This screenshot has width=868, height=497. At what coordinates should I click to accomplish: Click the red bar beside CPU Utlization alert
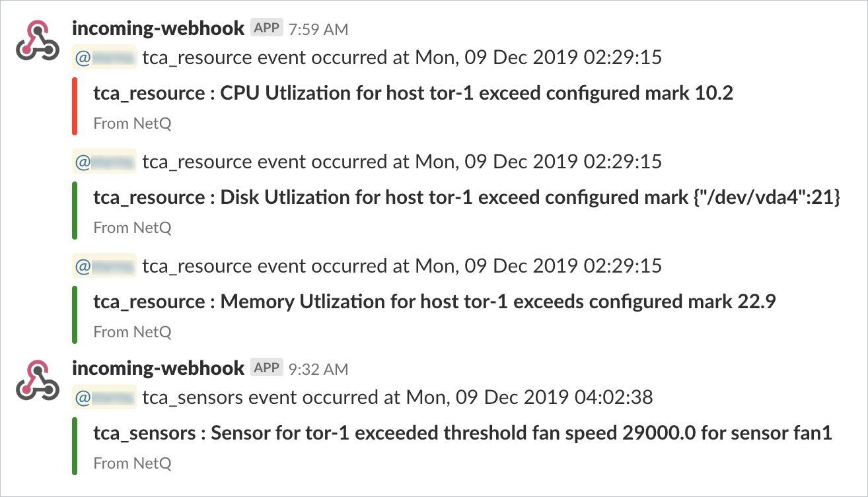pos(75,107)
